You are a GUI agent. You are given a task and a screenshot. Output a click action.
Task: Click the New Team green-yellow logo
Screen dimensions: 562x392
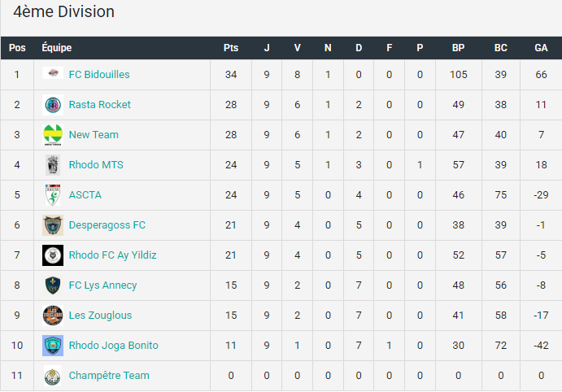coord(53,135)
